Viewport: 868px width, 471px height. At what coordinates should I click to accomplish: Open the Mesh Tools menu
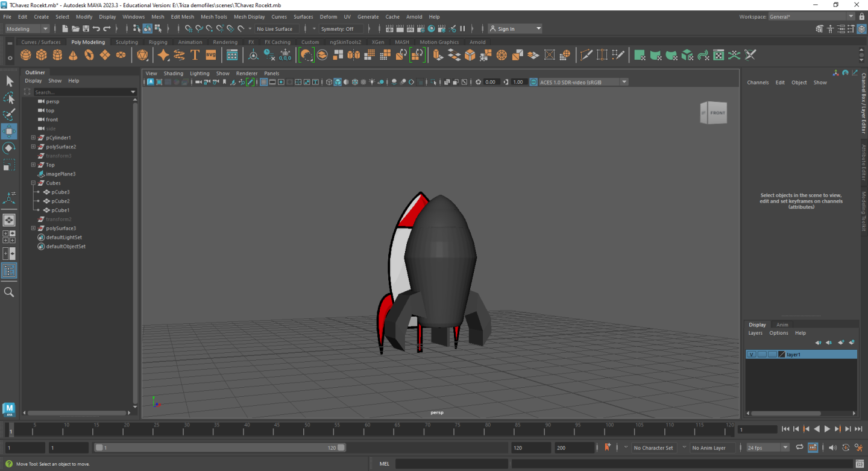pos(214,17)
